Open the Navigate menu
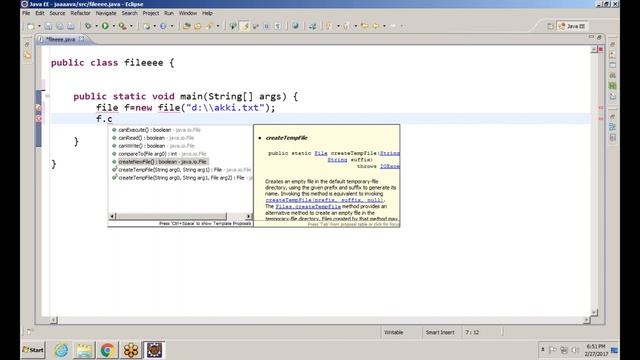This screenshot has width=640, height=360. click(106, 13)
